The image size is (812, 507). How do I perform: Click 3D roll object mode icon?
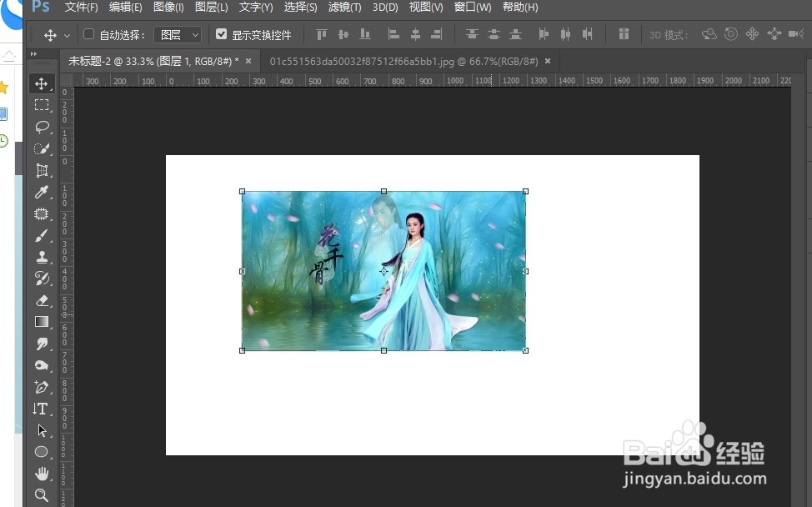click(x=730, y=34)
